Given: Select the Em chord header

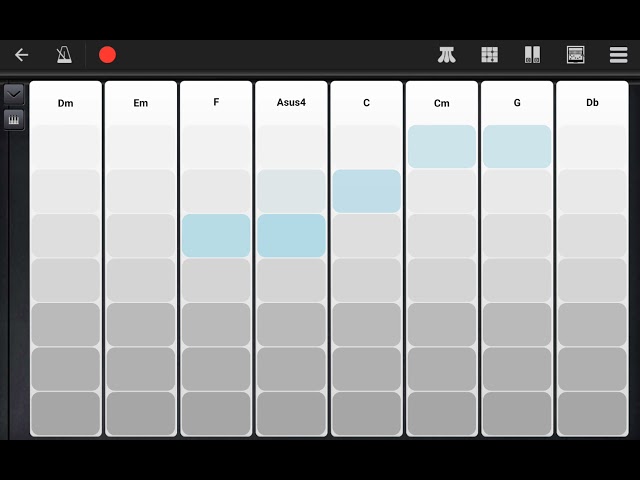Looking at the screenshot, I should coord(141,103).
